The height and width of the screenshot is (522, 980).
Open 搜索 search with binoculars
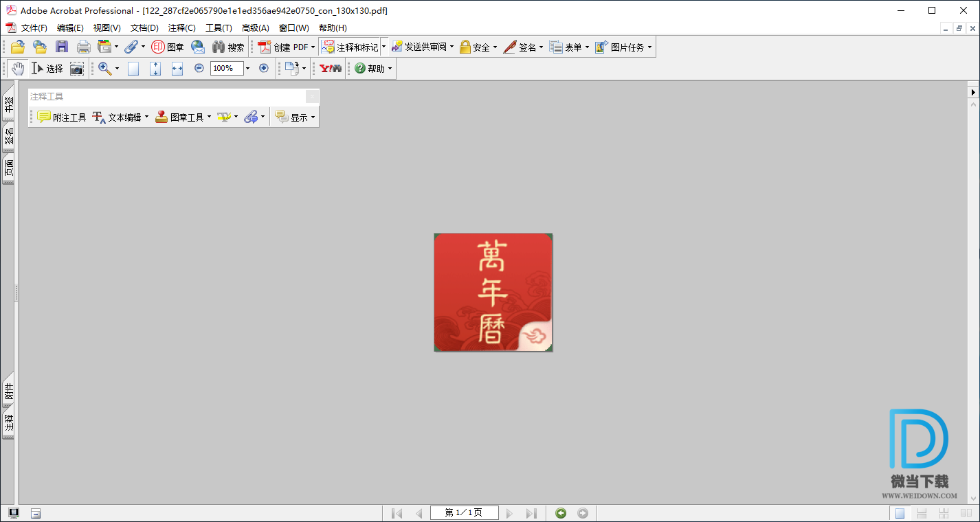point(228,47)
